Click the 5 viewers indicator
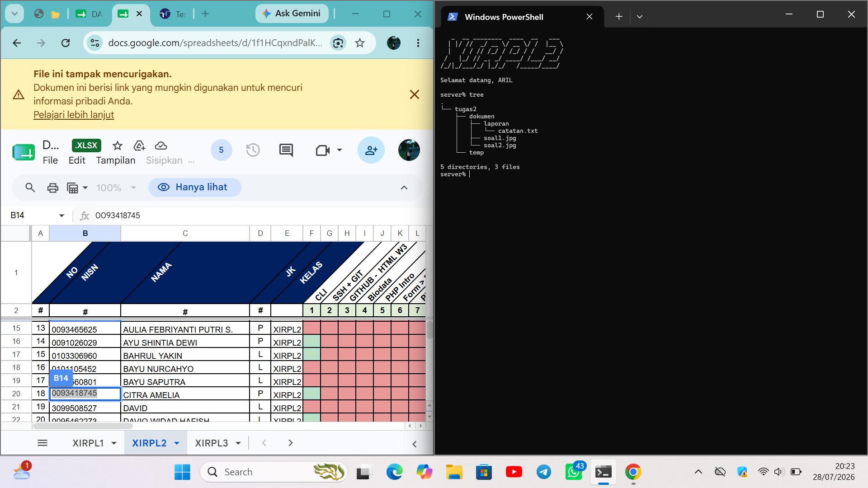The image size is (868, 488). click(x=222, y=150)
